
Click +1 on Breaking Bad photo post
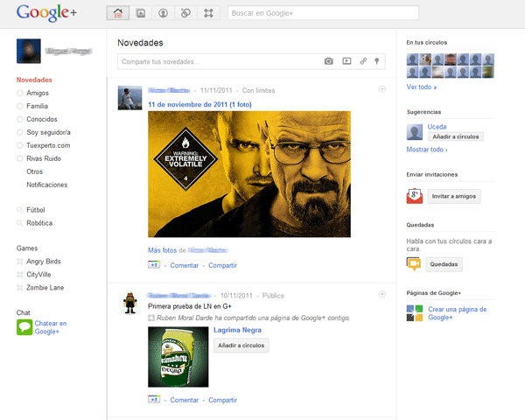(154, 264)
